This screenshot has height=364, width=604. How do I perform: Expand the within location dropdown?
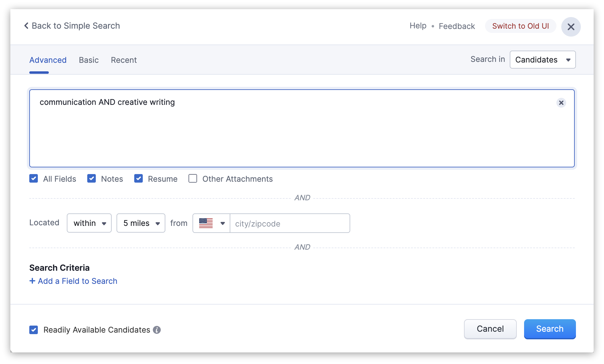tap(89, 223)
